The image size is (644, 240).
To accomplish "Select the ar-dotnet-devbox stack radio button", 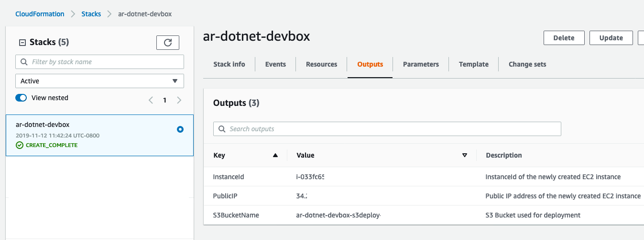I will coord(180,129).
